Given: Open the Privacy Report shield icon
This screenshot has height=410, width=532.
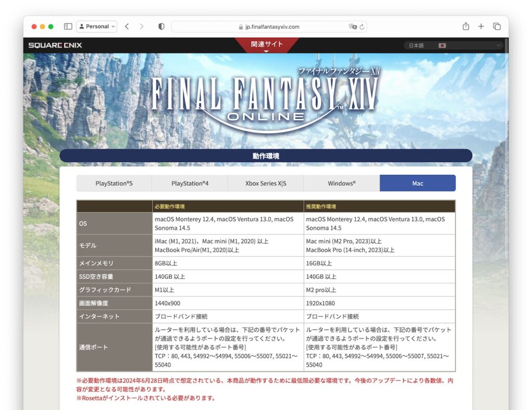Looking at the screenshot, I should pos(161,26).
